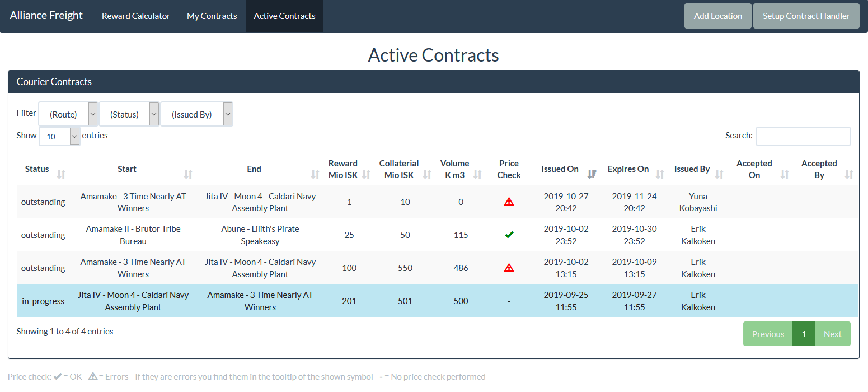Image resolution: width=868 pixels, height=392 pixels.
Task: Click price check warning icon in 486 volume row
Action: [509, 268]
